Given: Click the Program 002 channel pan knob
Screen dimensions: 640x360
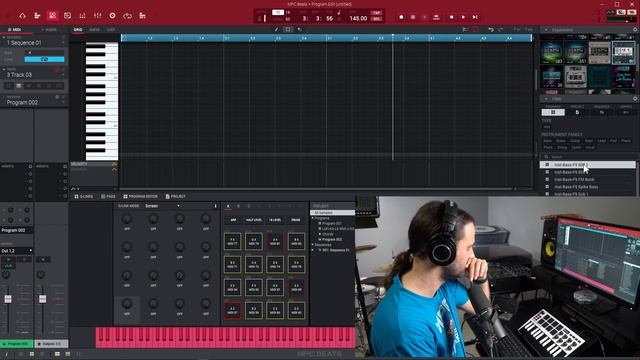Looking at the screenshot, I should click(6, 275).
